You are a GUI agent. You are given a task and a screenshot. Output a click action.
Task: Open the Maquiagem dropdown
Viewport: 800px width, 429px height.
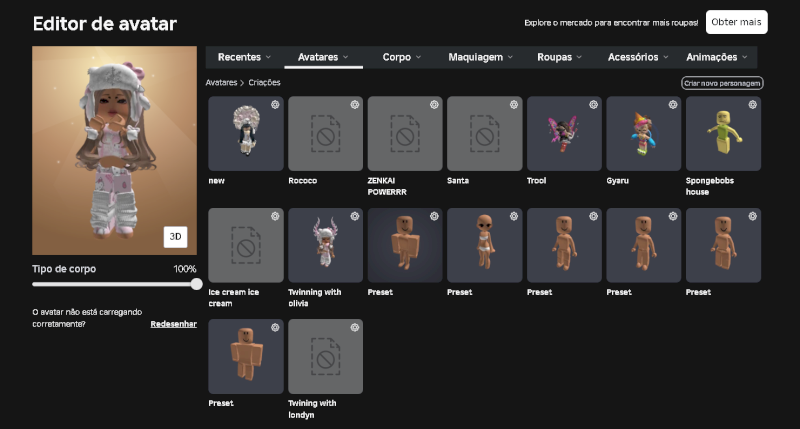point(481,57)
